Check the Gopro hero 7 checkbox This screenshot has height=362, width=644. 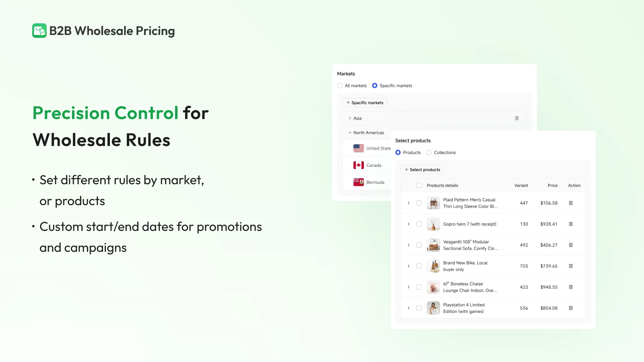[x=419, y=224]
